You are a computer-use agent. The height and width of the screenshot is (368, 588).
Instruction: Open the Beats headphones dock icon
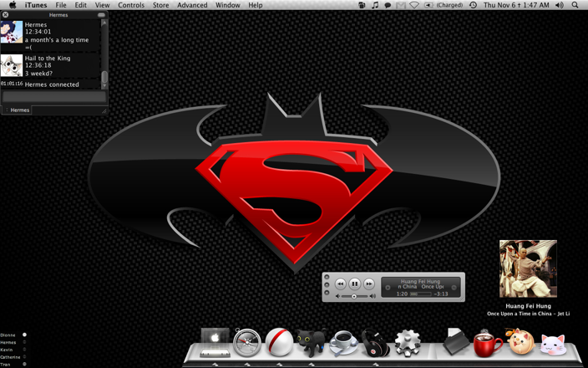[x=375, y=342]
